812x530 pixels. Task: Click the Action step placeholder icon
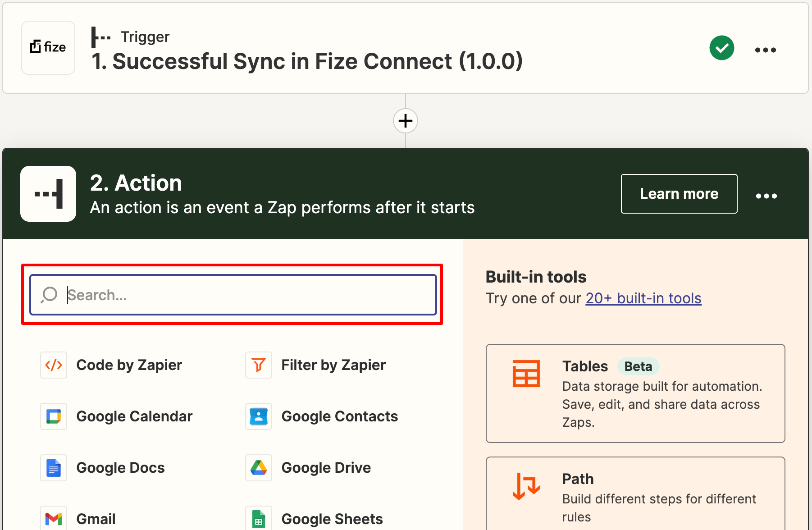[x=48, y=194]
